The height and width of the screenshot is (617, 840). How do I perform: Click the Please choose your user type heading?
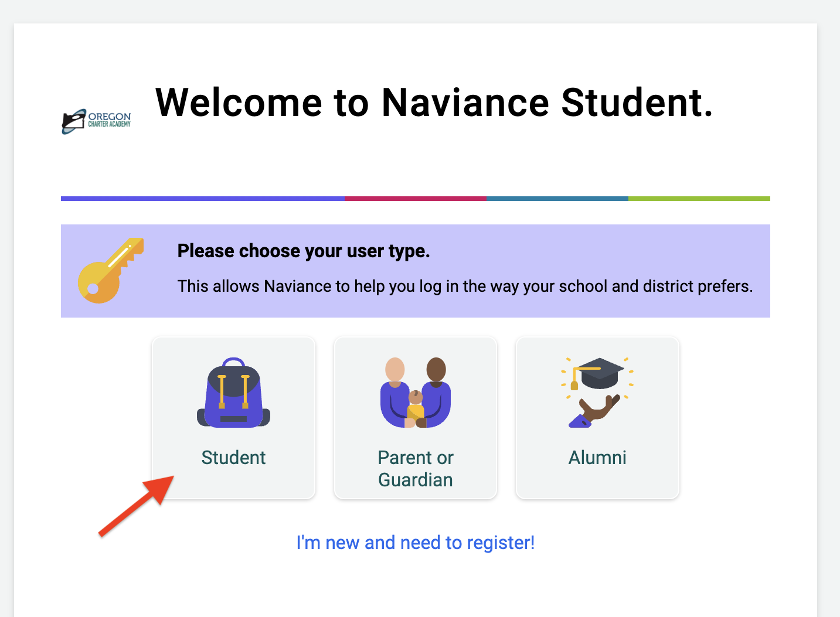tap(304, 251)
